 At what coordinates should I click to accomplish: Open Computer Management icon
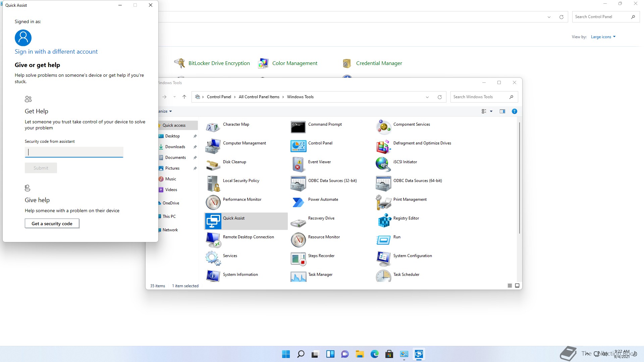(x=213, y=146)
